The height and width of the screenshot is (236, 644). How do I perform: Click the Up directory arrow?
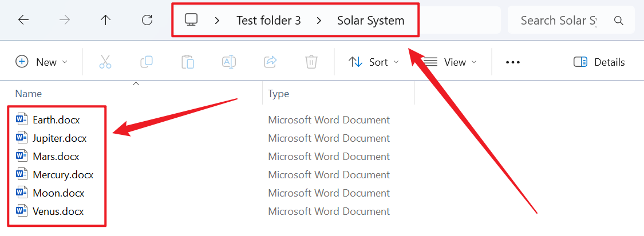tap(105, 20)
